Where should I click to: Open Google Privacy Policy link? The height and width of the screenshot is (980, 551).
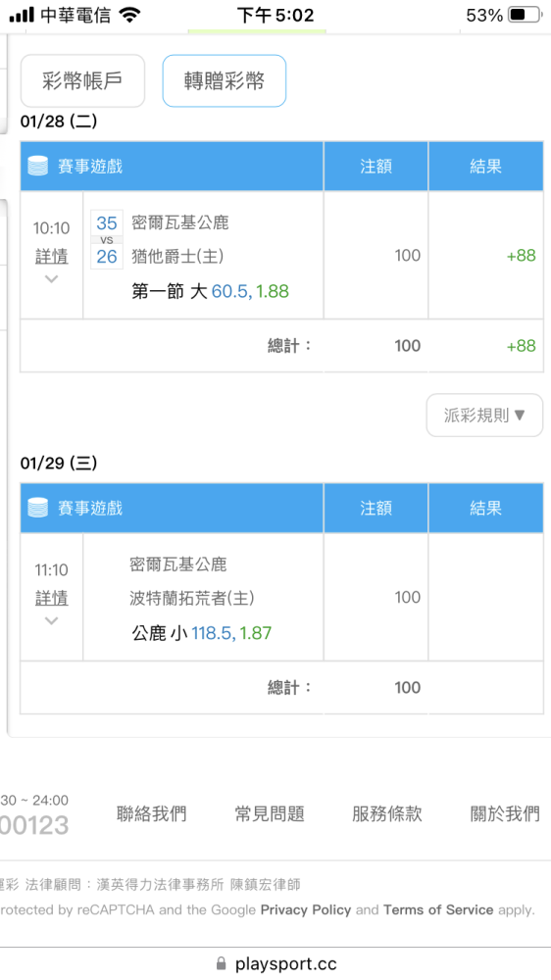pos(306,910)
